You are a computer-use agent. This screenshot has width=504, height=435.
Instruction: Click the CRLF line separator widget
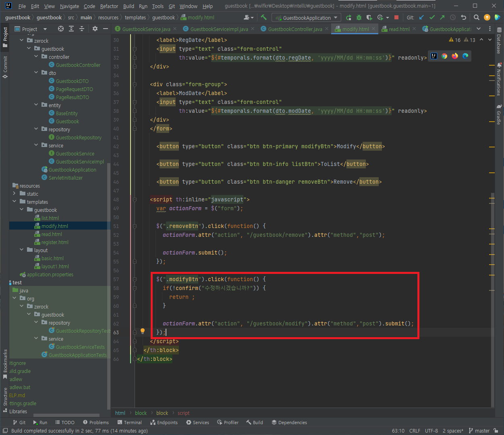(x=415, y=431)
